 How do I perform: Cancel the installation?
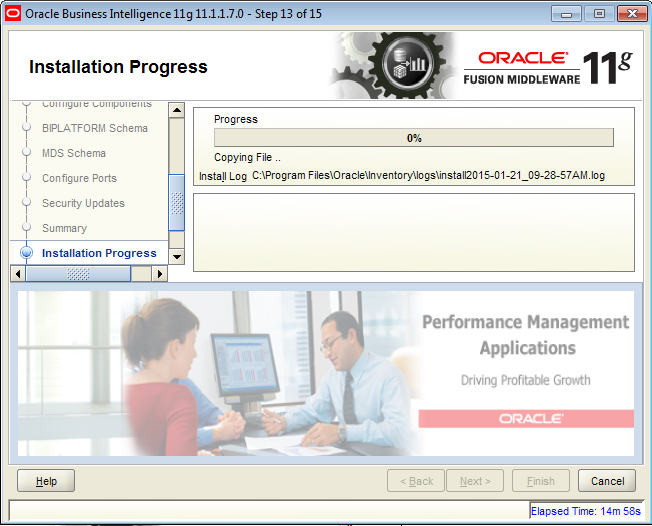pos(607,481)
